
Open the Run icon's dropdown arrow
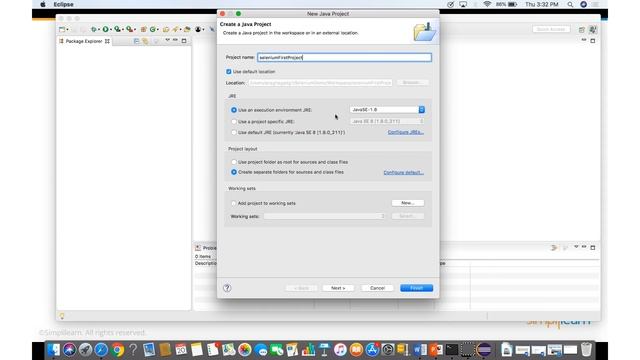111,29
